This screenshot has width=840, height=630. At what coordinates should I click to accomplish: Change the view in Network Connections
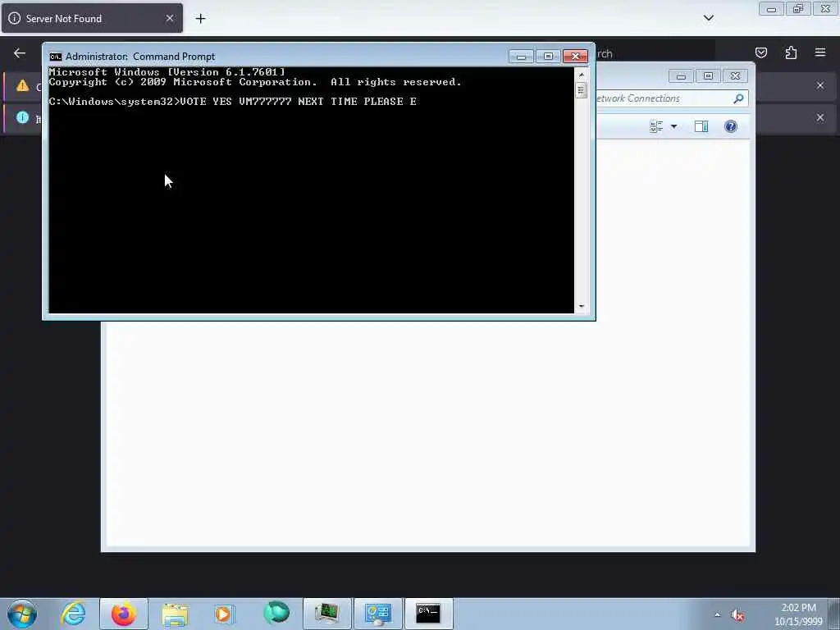[656, 126]
